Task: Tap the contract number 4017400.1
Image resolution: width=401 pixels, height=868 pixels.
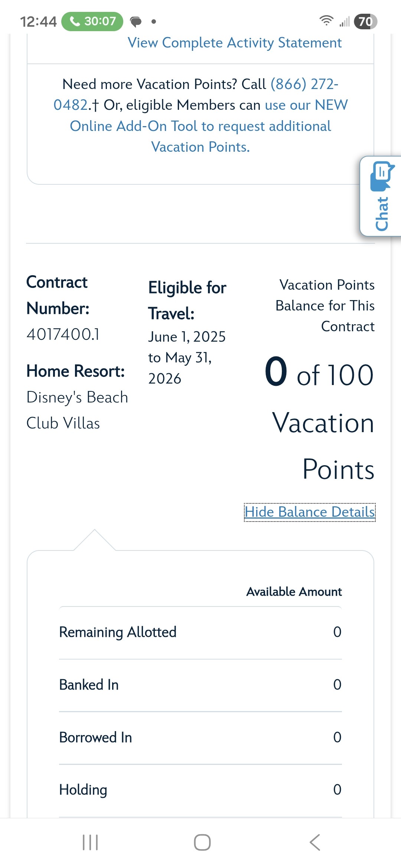Action: [63, 334]
